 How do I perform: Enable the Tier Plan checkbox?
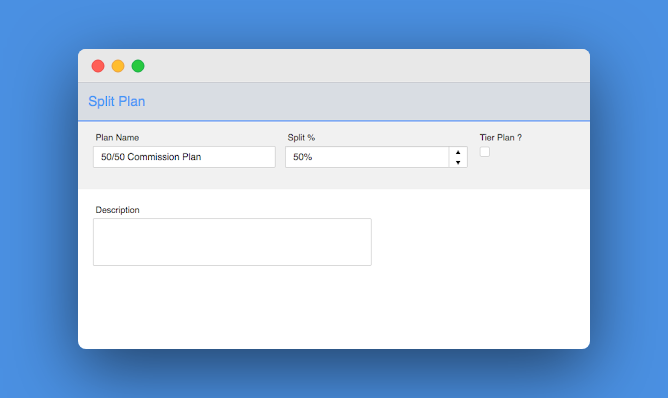pyautogui.click(x=485, y=152)
